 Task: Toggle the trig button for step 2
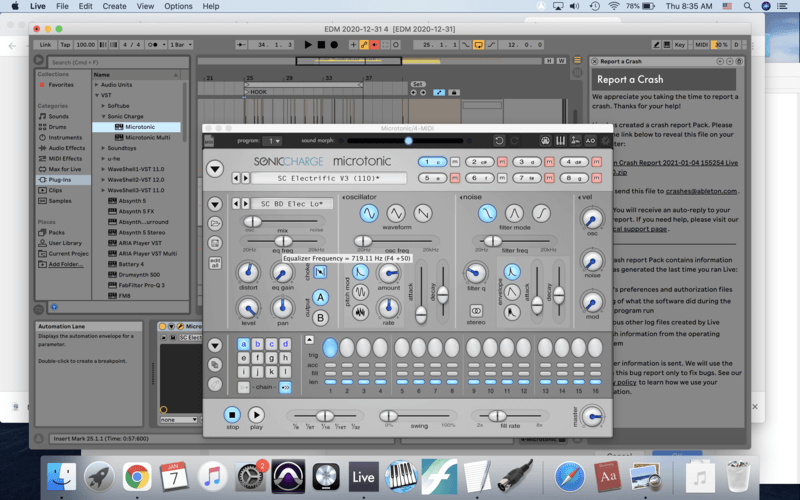(347, 347)
